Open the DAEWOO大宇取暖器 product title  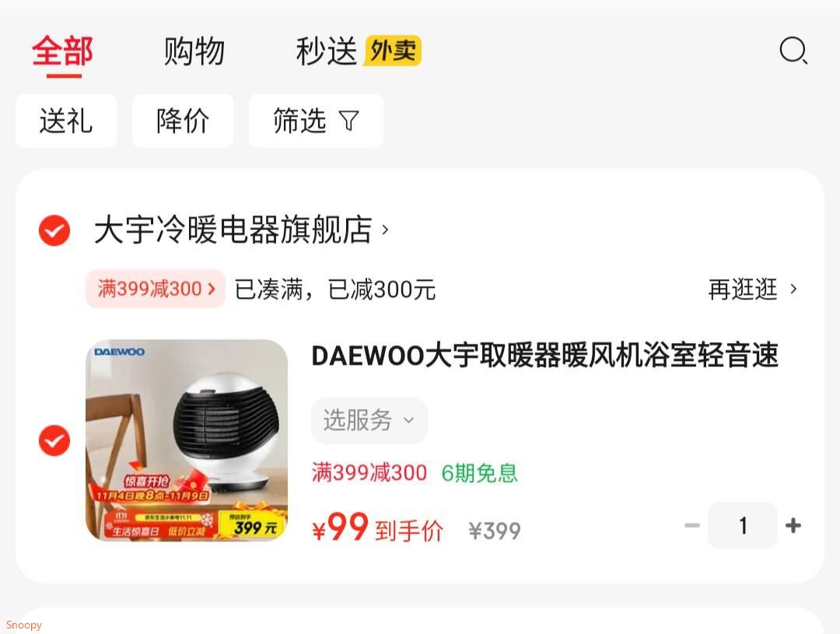pos(544,356)
